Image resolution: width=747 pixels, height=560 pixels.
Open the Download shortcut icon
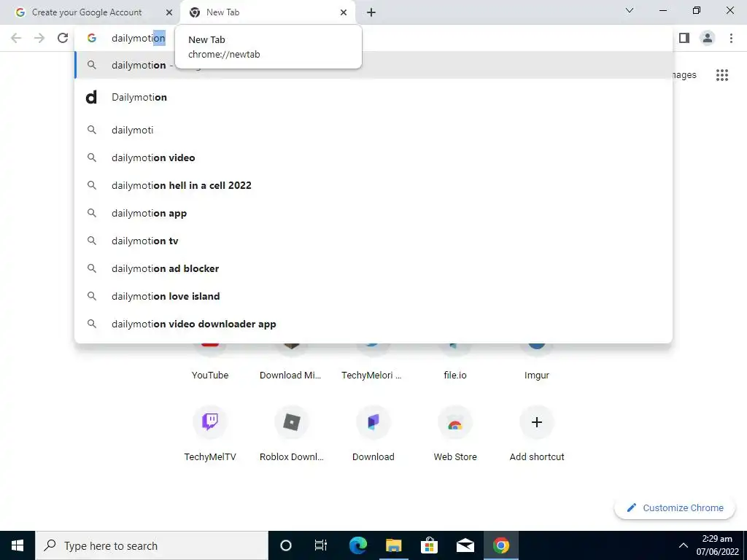tap(373, 422)
